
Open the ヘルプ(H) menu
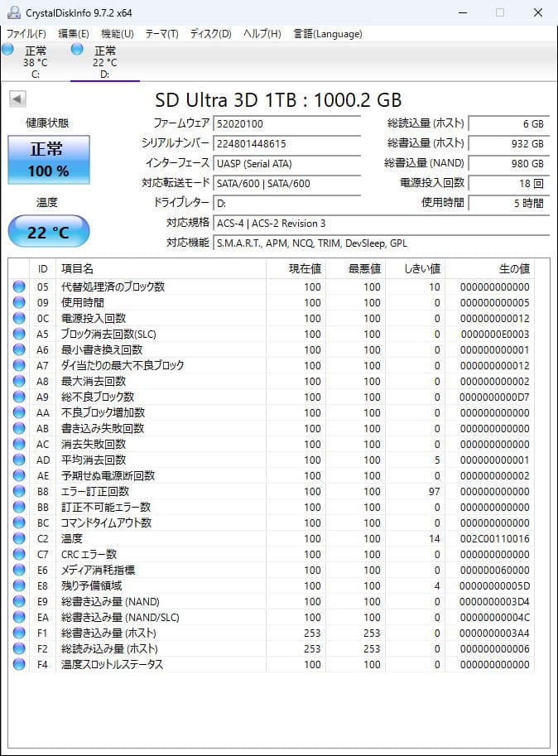(x=262, y=34)
